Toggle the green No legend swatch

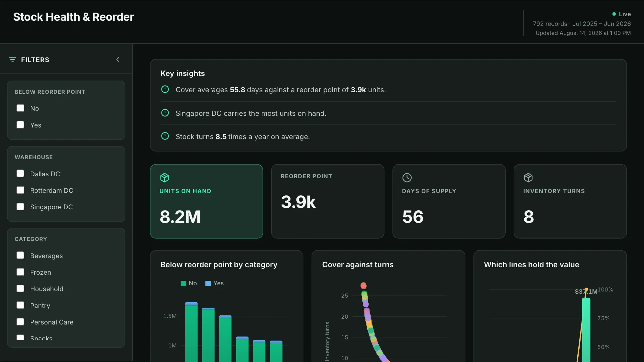183,283
